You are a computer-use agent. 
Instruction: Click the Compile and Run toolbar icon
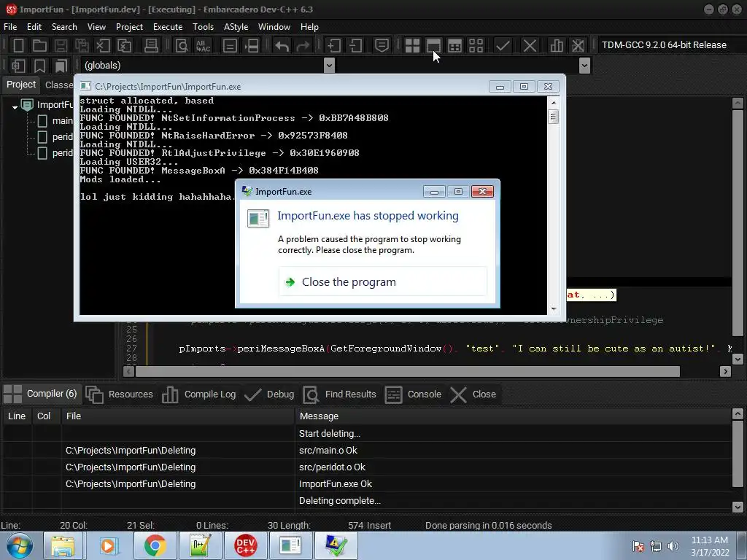[455, 46]
